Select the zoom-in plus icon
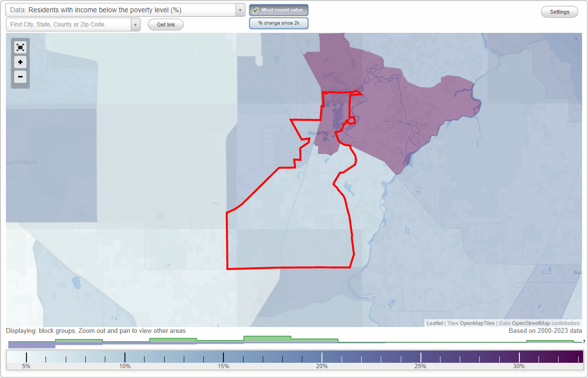 [20, 62]
